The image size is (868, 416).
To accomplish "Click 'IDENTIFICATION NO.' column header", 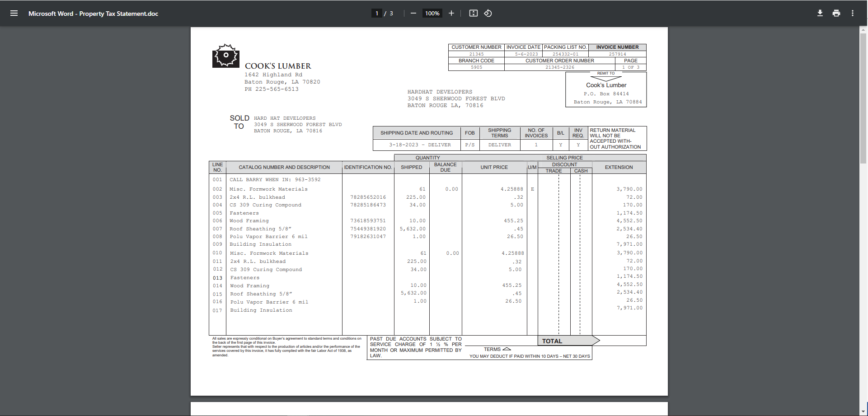I will 368,167.
